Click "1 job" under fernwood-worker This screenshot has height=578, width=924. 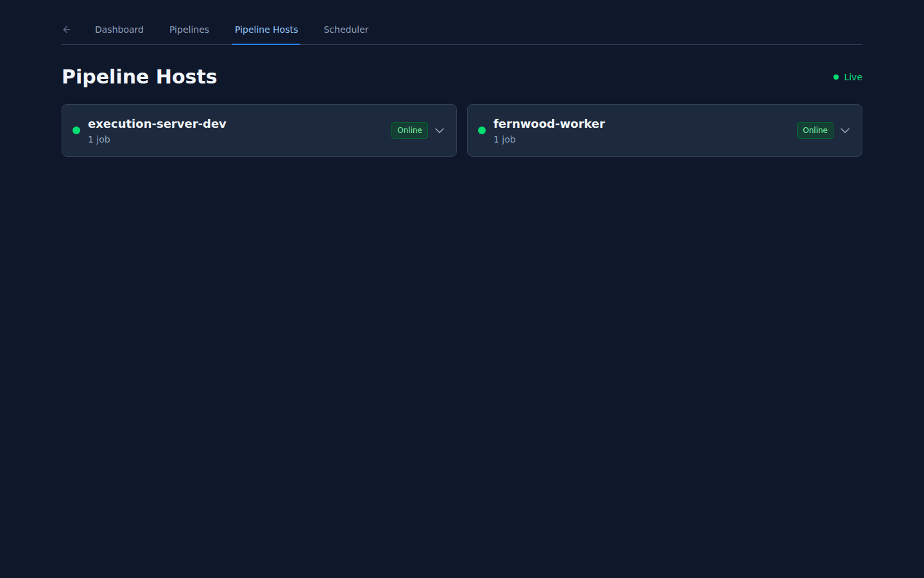[504, 139]
